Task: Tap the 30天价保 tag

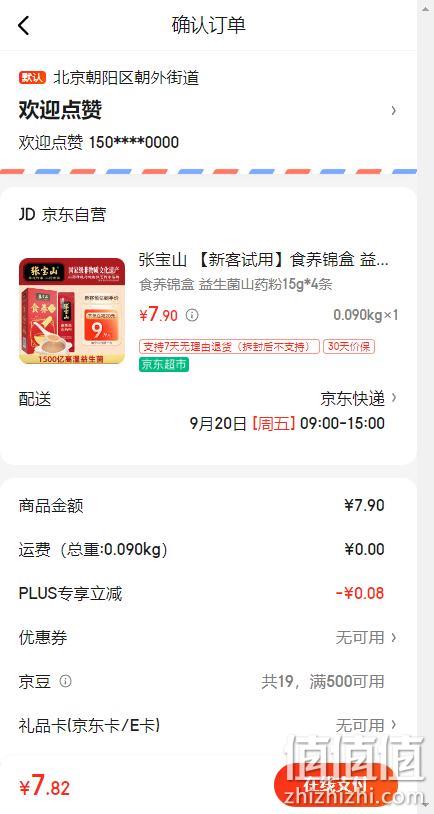Action: (x=349, y=346)
